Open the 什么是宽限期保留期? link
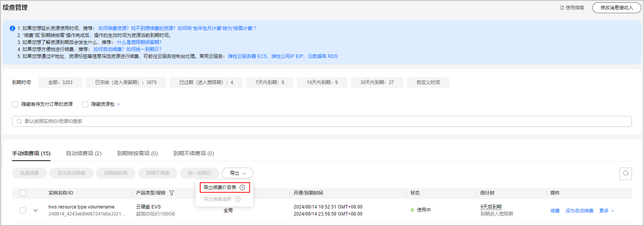Viewport: 644px width, 226px height. pos(139,42)
